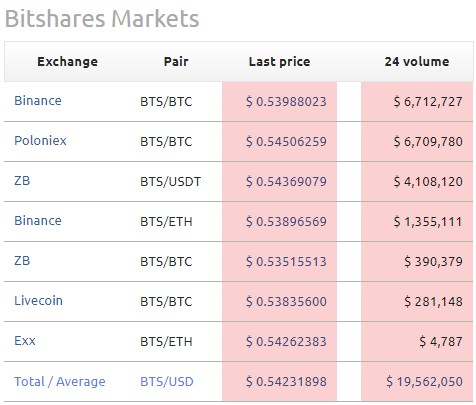Select BTS/BTC pair in first Binance row
This screenshot has height=405, width=476.
point(166,102)
